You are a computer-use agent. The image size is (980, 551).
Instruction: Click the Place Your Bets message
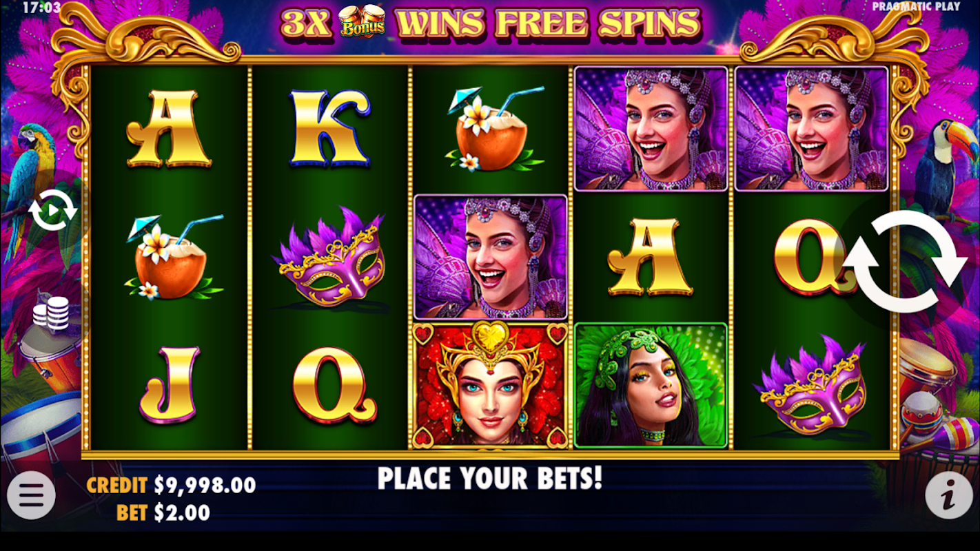(490, 477)
